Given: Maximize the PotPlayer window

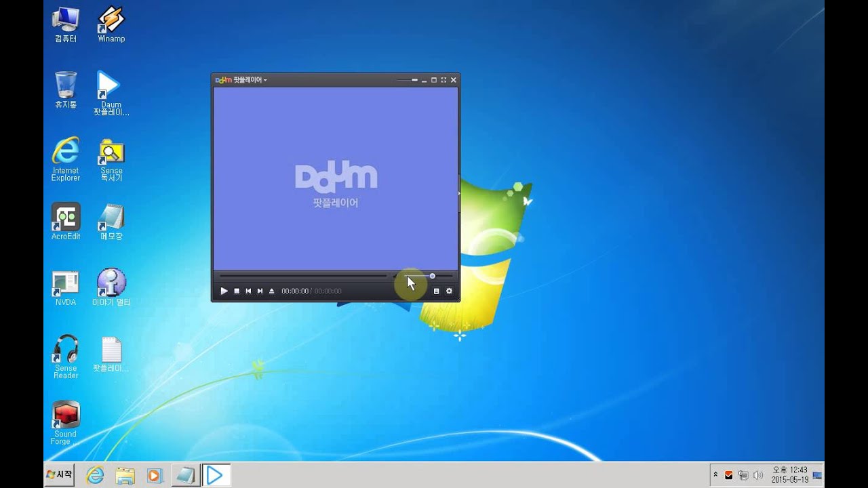Looking at the screenshot, I should point(434,80).
